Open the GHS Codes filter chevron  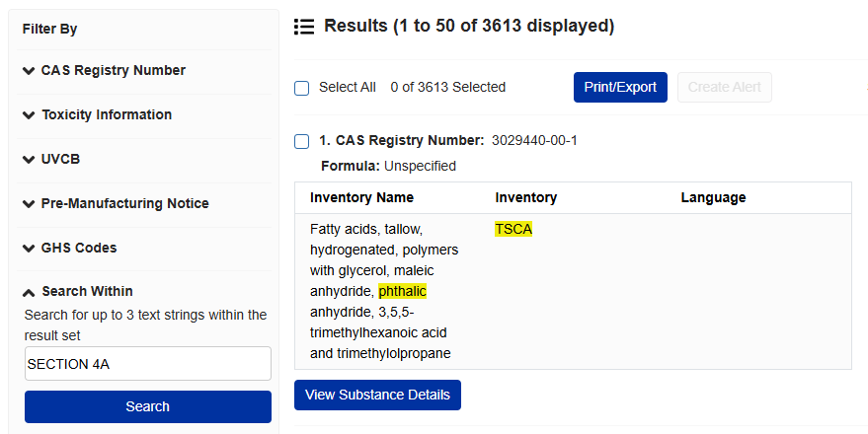click(x=29, y=249)
